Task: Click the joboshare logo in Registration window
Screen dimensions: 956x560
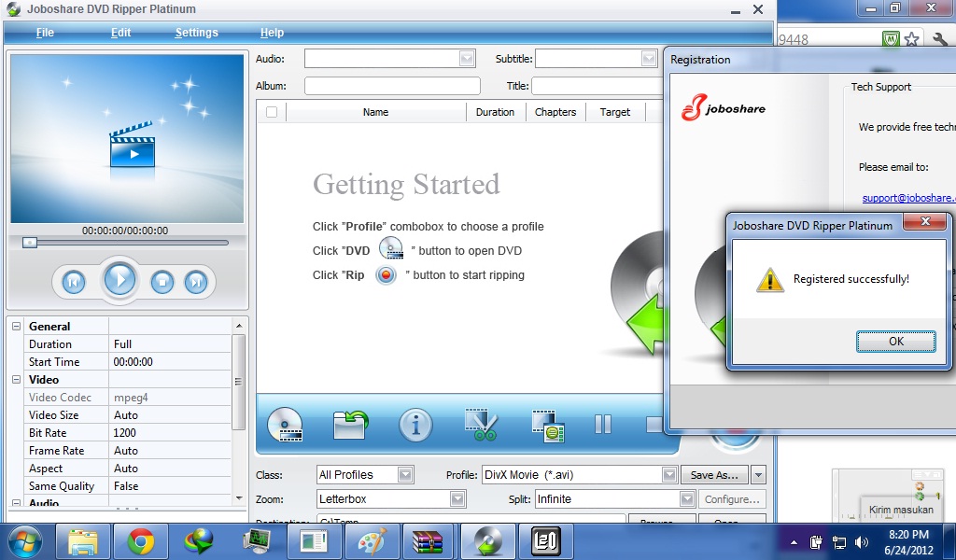Action: point(724,107)
